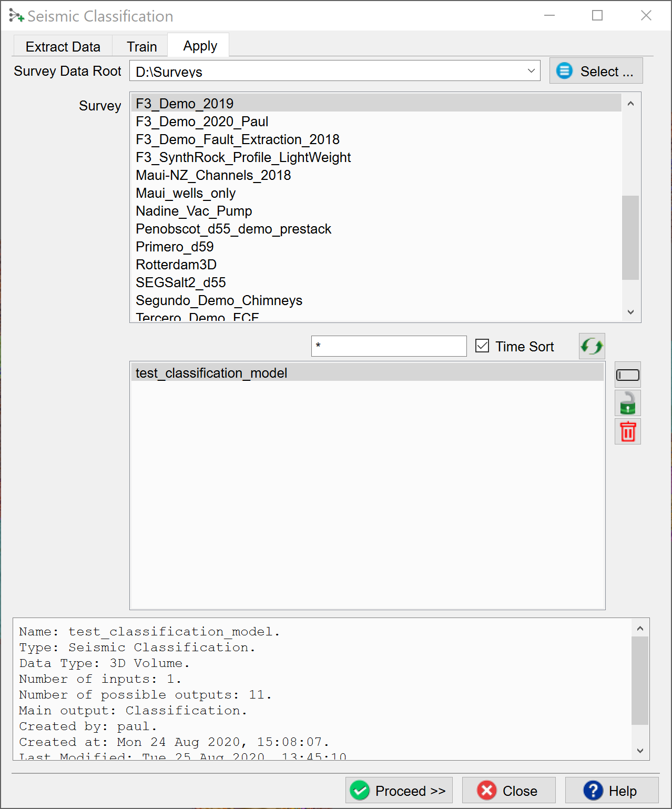Click the Seismic Classification title bar icon

click(x=16, y=16)
